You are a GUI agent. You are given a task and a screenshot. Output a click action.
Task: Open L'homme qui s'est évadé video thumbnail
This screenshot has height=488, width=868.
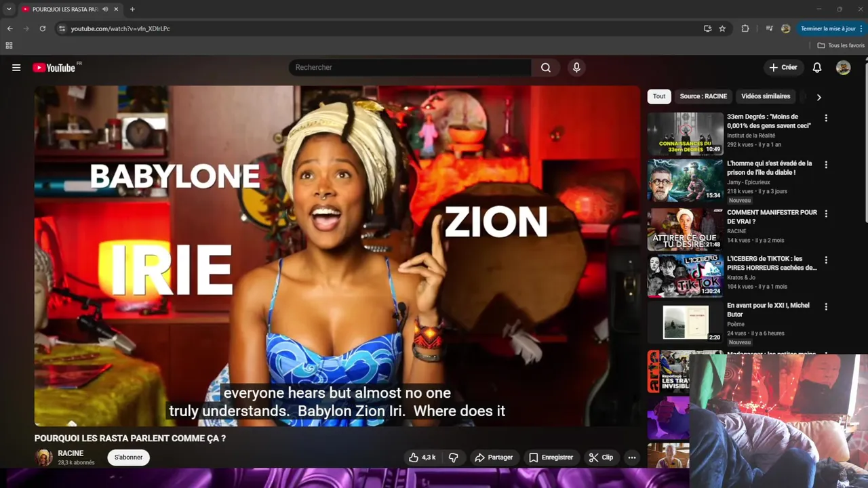point(685,181)
